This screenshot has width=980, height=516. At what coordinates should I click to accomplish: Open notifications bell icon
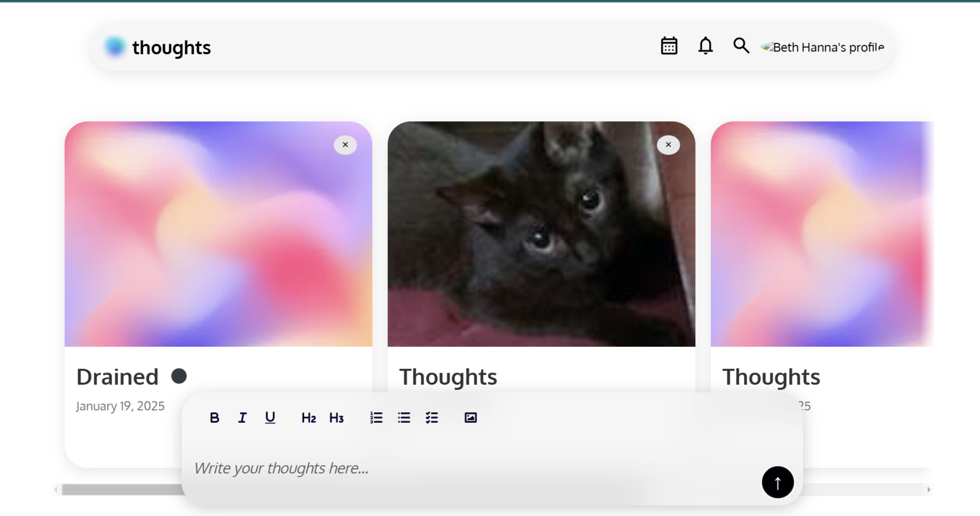point(705,46)
